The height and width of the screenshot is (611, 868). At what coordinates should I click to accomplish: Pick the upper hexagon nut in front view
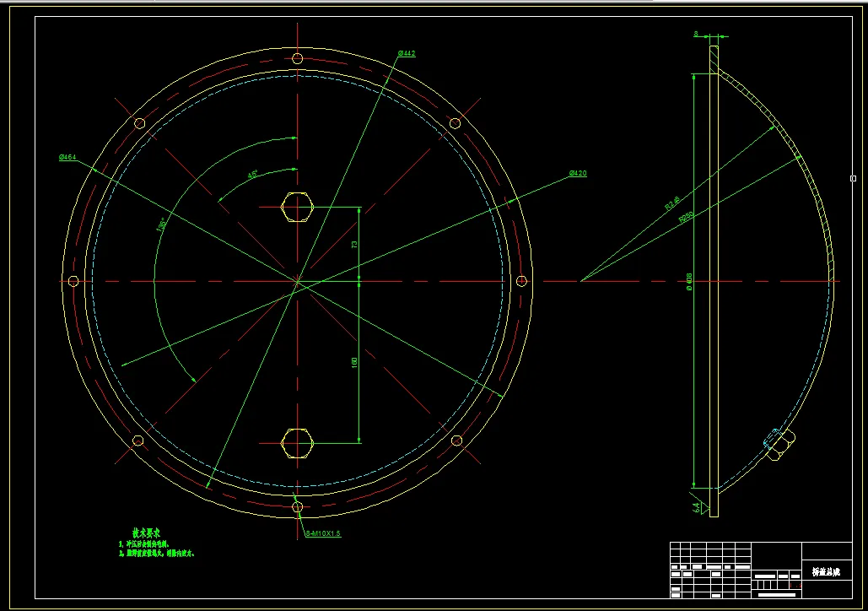click(x=297, y=208)
